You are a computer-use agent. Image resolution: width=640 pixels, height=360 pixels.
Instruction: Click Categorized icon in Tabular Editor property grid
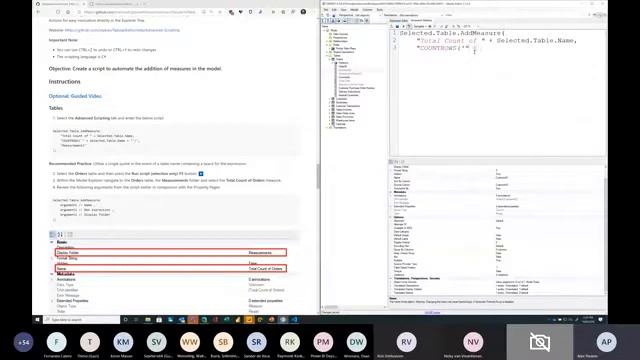(391, 162)
